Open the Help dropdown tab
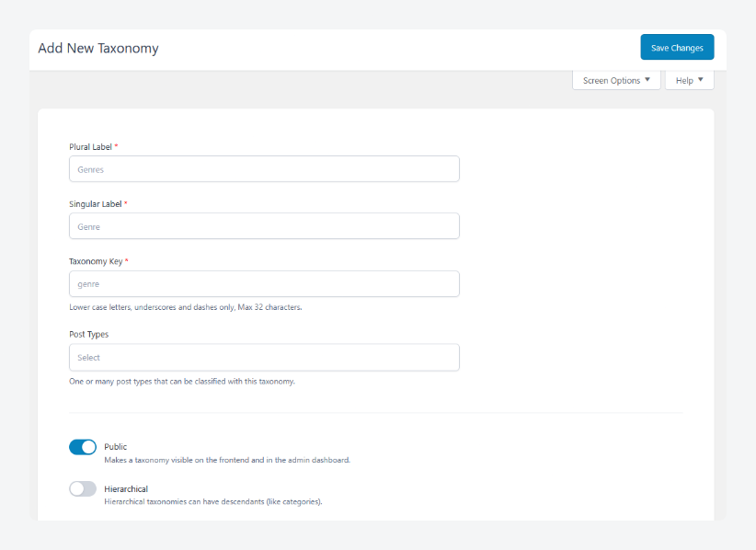Image resolution: width=756 pixels, height=550 pixels. click(690, 81)
